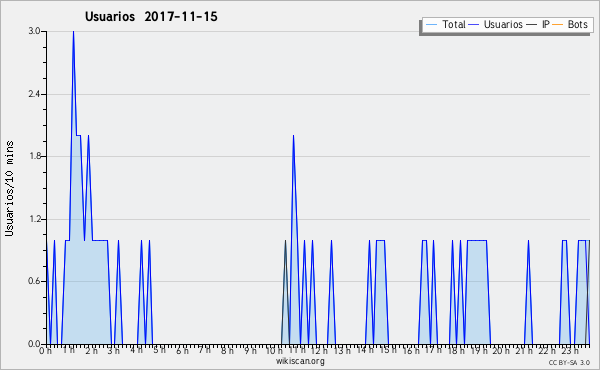This screenshot has width=600, height=370.
Task: Click the Usuarios/10 mins axis title
Action: click(x=10, y=189)
